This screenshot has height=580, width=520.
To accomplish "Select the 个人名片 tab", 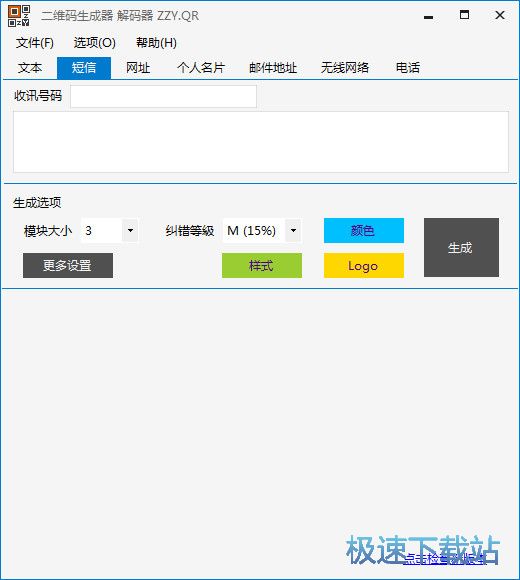I will tap(201, 68).
